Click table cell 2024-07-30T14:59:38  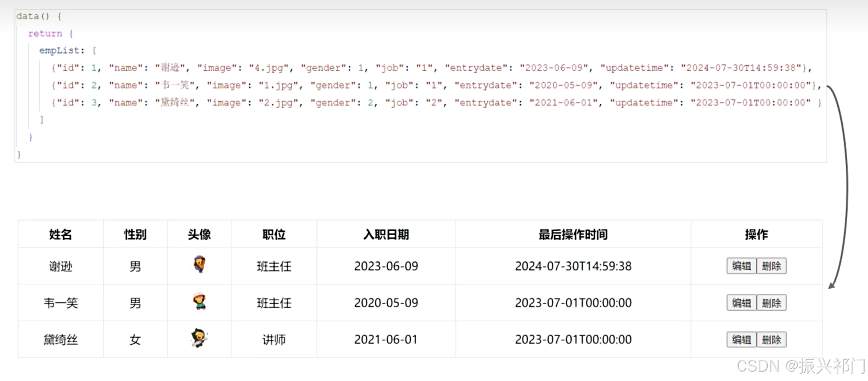pyautogui.click(x=573, y=266)
